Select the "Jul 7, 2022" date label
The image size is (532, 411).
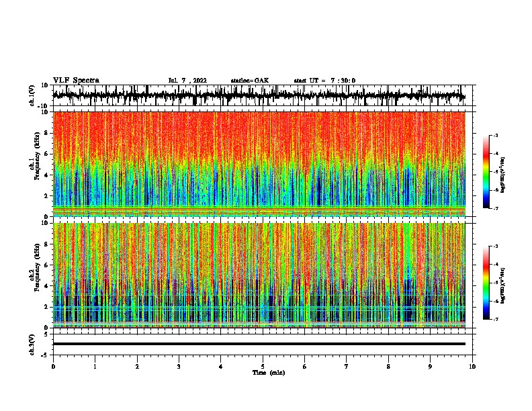pyautogui.click(x=187, y=81)
